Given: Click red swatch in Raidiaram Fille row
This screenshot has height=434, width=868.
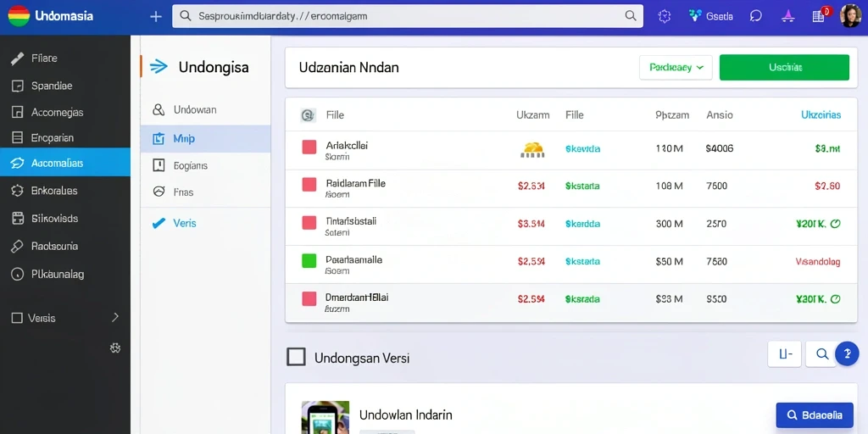Looking at the screenshot, I should [309, 184].
